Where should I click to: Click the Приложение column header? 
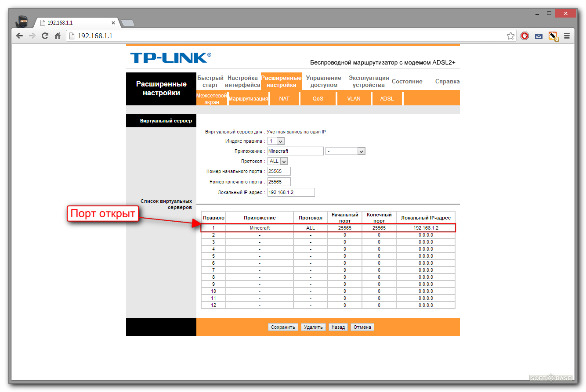260,218
